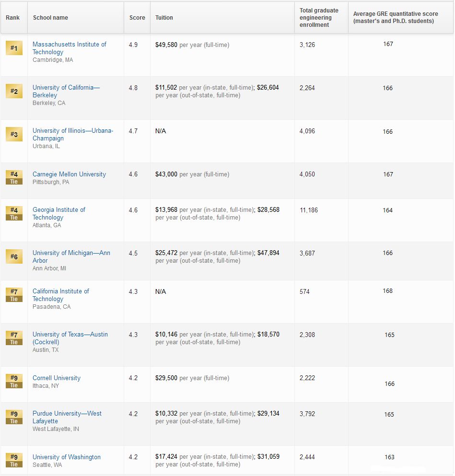Select West Lafayette, IN location text
The height and width of the screenshot is (476, 455).
point(56,429)
